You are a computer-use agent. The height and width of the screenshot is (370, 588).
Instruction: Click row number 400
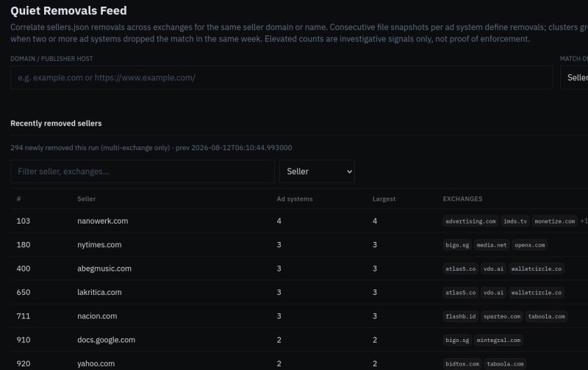tap(24, 268)
